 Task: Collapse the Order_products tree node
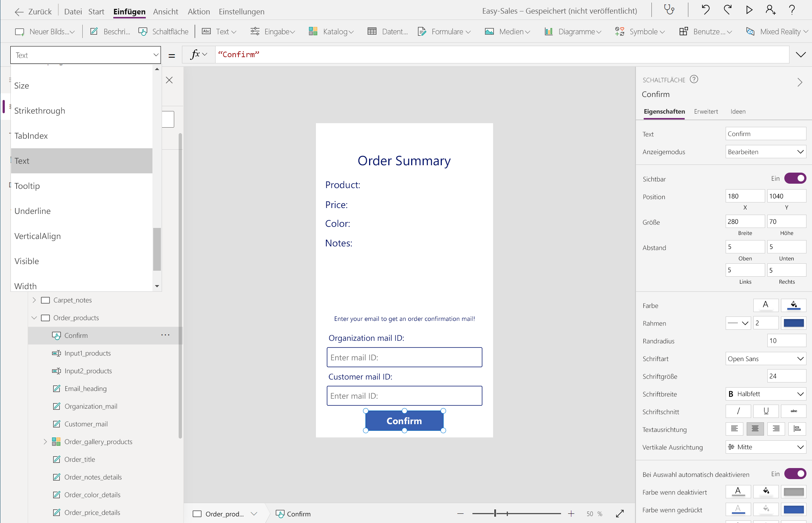[x=34, y=318]
